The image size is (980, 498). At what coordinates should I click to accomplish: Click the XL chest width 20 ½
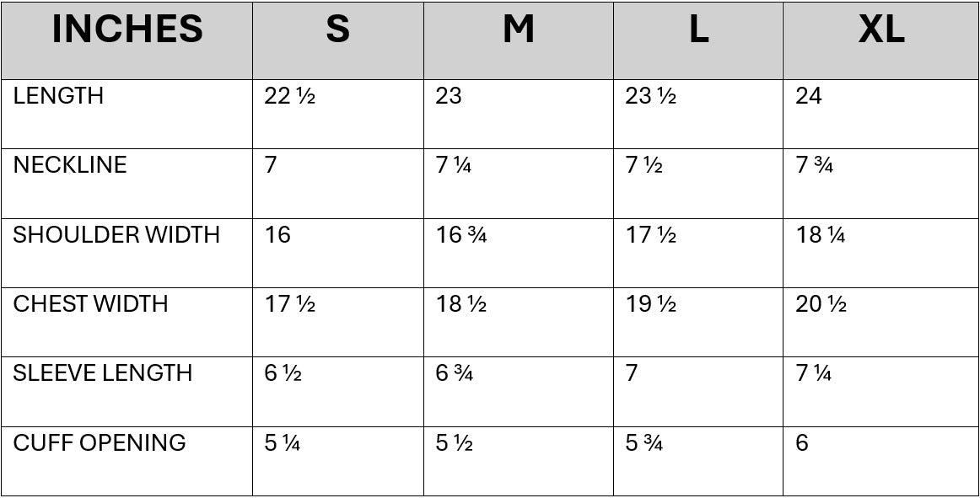(x=821, y=304)
